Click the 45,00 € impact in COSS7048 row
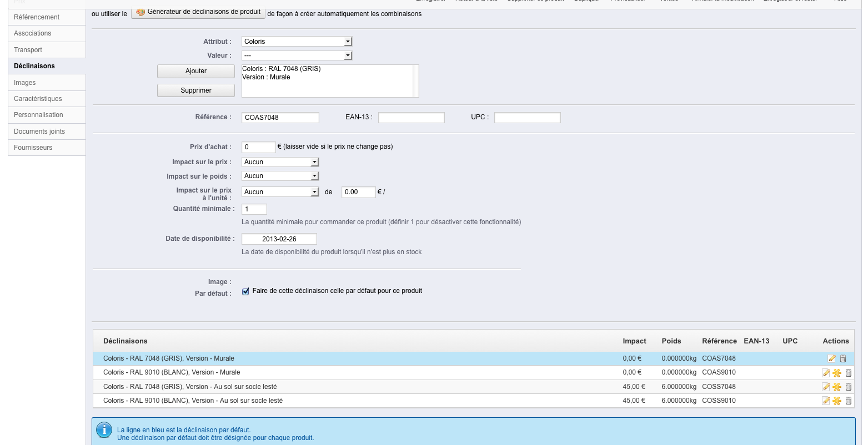868x445 pixels. 634,387
